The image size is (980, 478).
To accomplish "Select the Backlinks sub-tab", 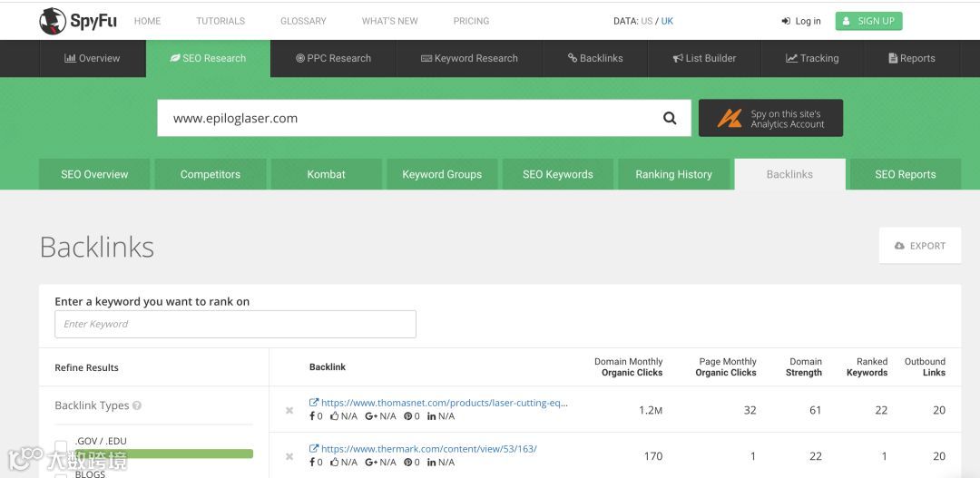I will tap(790, 174).
